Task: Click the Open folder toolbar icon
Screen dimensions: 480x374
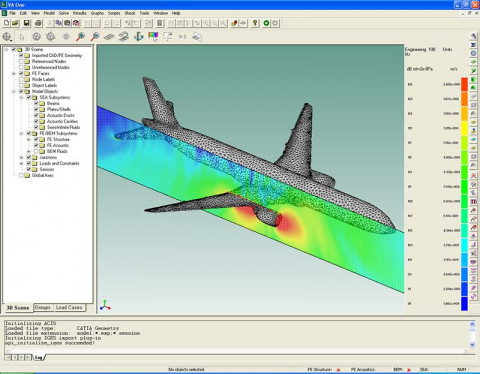Action: (15, 23)
